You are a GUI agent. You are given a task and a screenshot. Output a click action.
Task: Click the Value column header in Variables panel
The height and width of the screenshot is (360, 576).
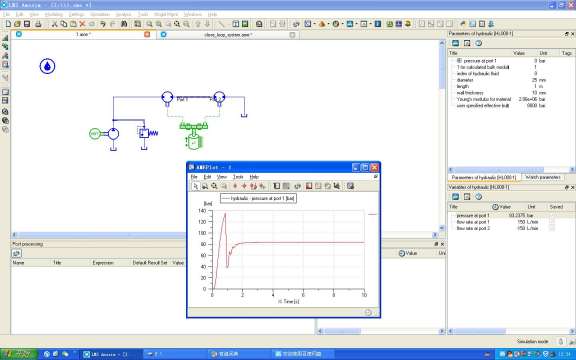click(502, 207)
